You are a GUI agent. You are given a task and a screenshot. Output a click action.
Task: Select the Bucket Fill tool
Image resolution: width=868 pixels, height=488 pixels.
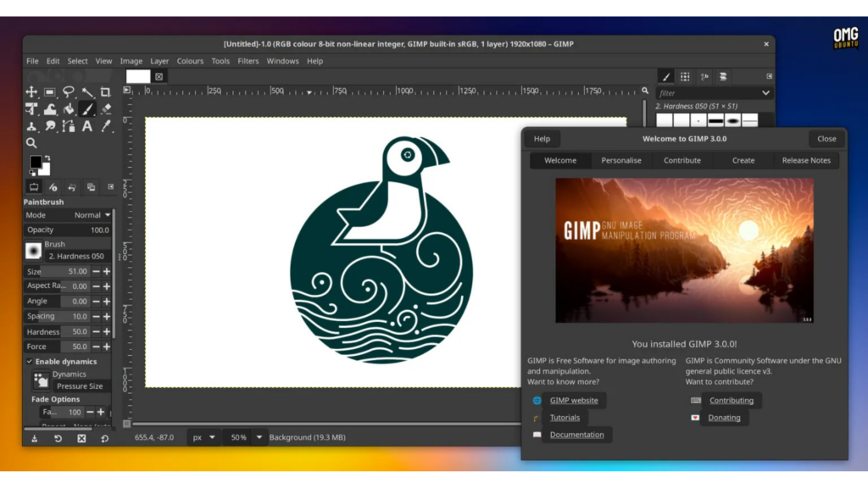[69, 108]
